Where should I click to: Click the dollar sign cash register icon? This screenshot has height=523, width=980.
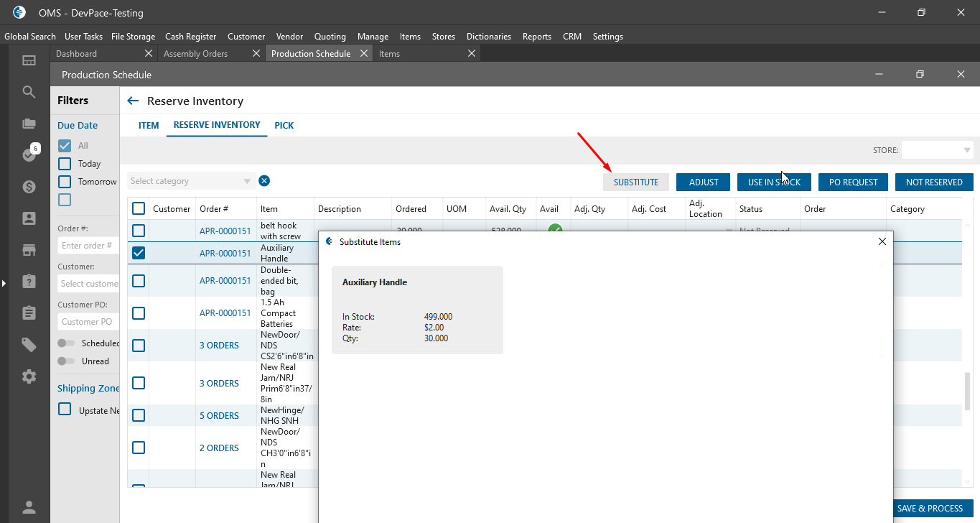coord(29,187)
